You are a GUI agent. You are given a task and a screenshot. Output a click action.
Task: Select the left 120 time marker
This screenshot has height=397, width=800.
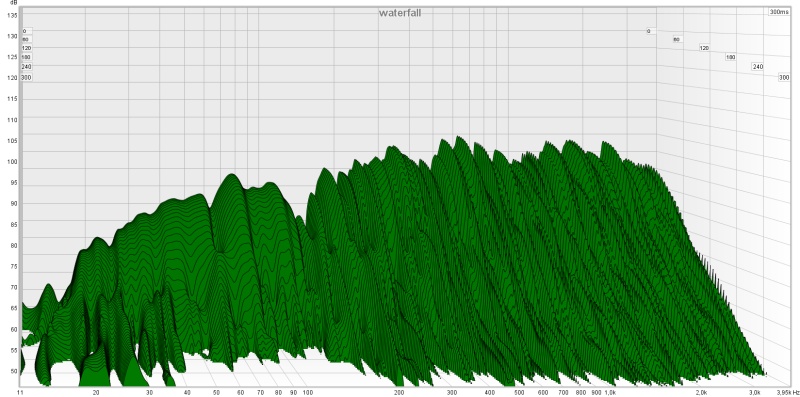pos(27,47)
